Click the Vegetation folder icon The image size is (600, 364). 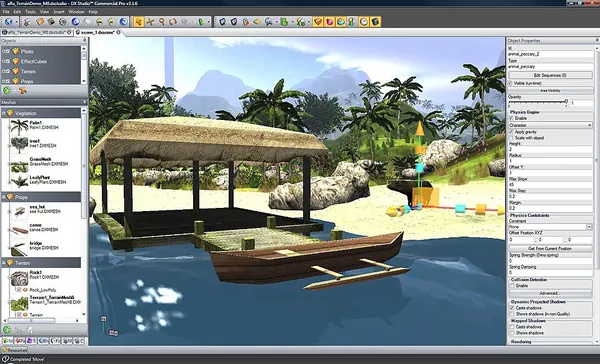(x=10, y=113)
